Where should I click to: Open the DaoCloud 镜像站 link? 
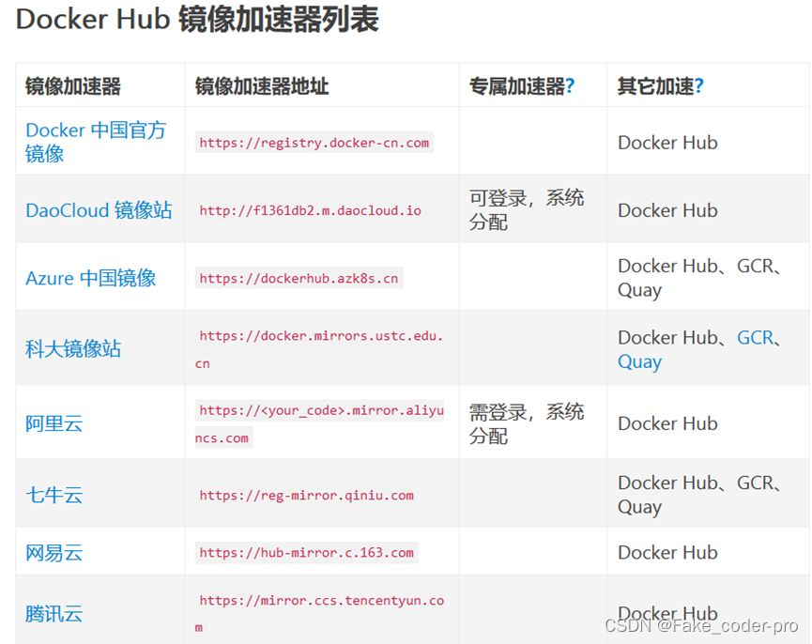click(99, 210)
